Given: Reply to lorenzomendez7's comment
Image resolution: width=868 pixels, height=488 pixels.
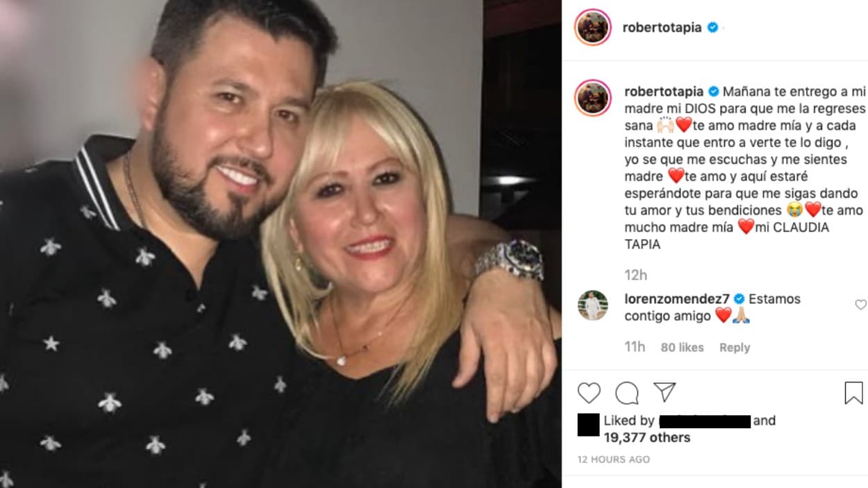Looking at the screenshot, I should [x=735, y=347].
